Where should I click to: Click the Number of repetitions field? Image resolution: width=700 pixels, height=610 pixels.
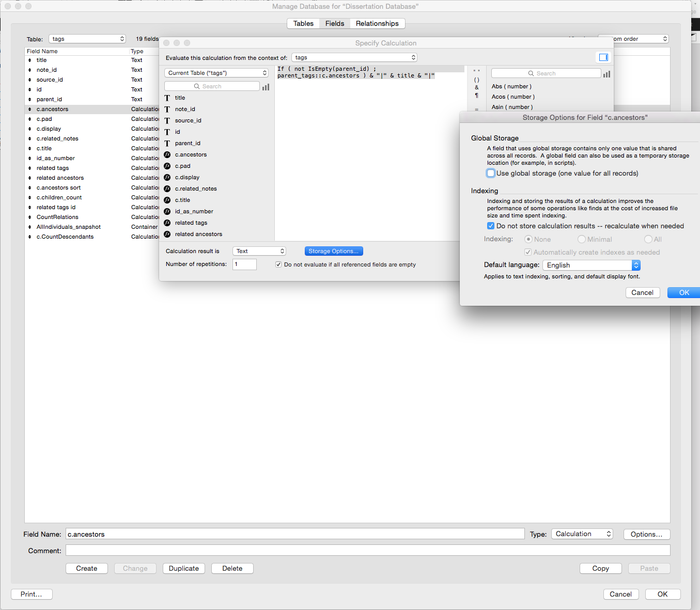point(244,264)
